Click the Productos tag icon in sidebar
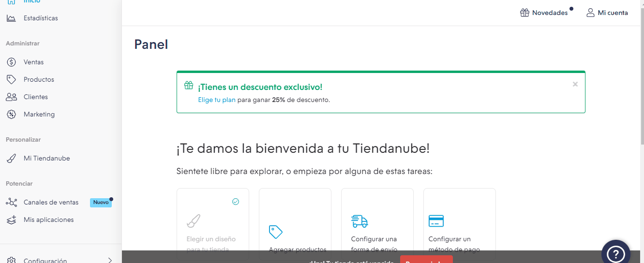 [x=11, y=80]
